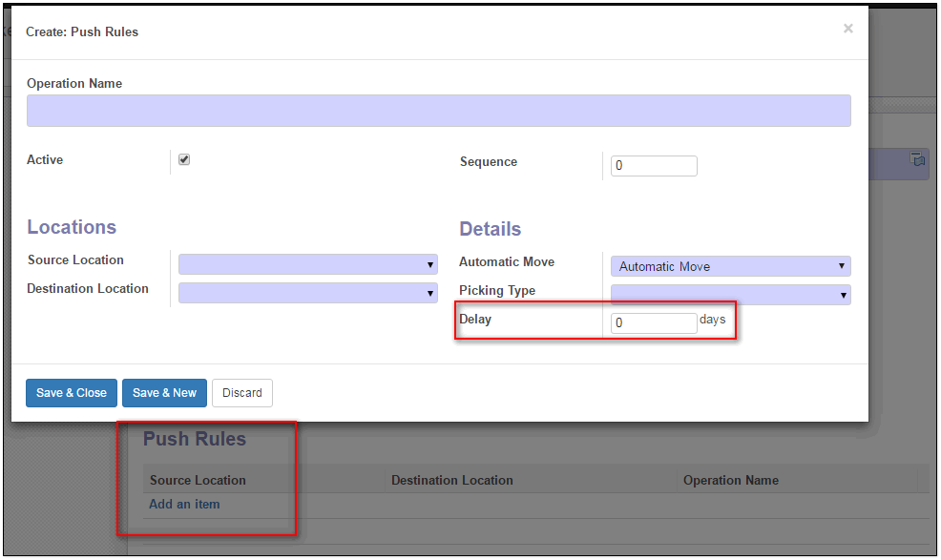Open the Source Location dropdown

308,264
